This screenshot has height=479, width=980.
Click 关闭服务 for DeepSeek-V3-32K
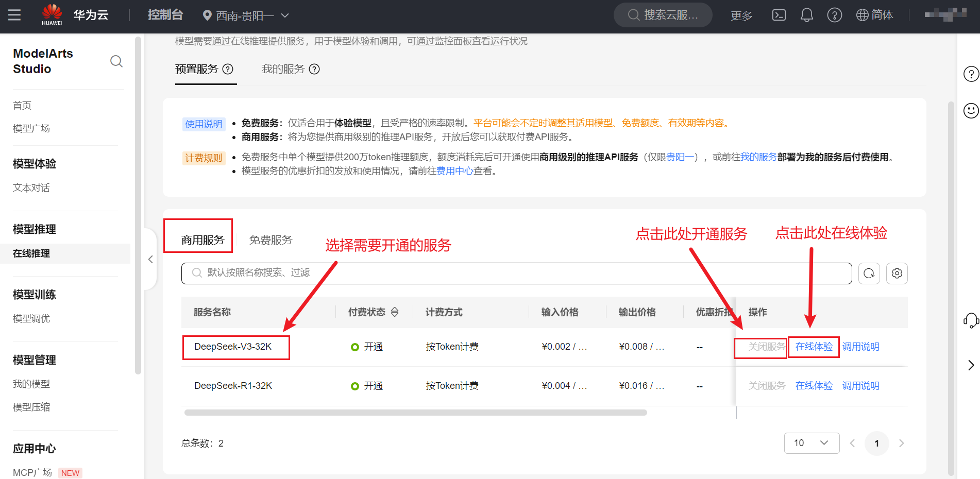click(x=767, y=347)
